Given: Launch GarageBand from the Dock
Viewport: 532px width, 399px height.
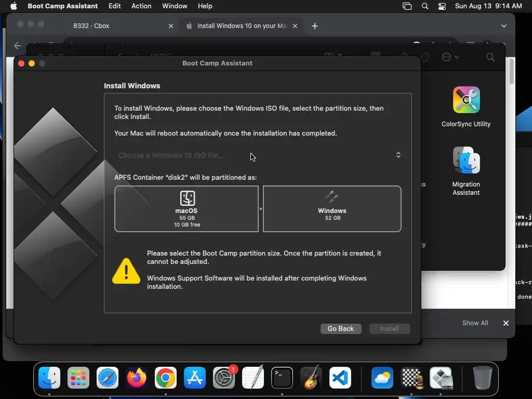Looking at the screenshot, I should (311, 378).
